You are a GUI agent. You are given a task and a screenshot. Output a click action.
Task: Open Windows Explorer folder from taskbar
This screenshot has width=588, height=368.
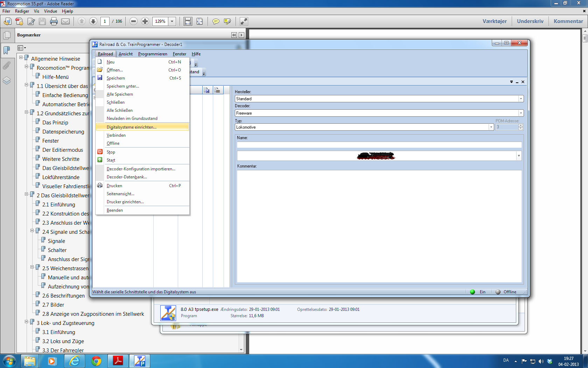(x=30, y=361)
